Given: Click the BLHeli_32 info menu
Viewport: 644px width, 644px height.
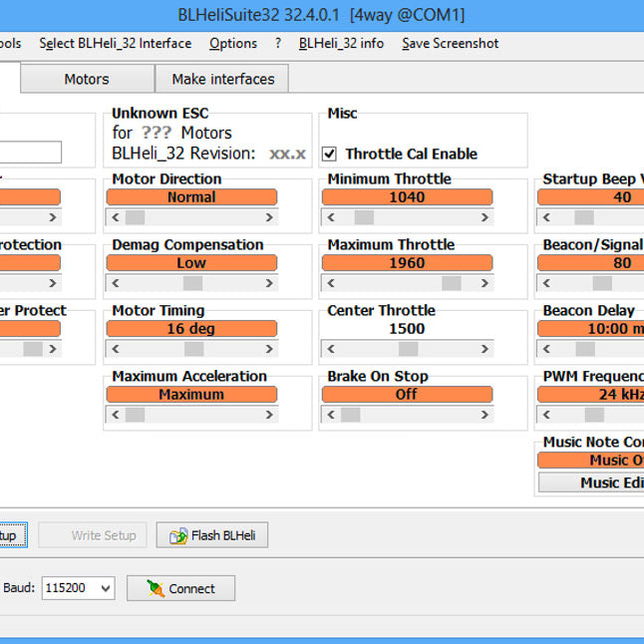Looking at the screenshot, I should (x=341, y=43).
